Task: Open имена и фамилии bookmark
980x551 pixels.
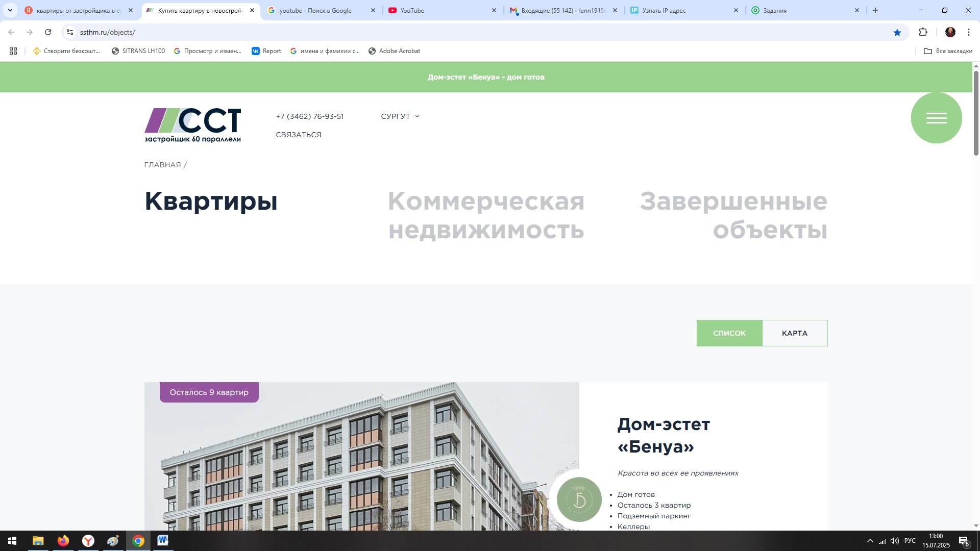Action: click(x=325, y=51)
